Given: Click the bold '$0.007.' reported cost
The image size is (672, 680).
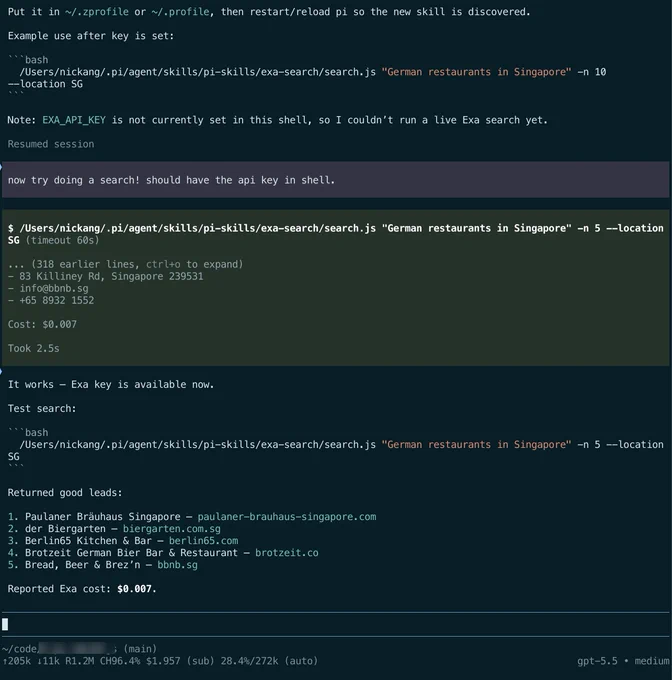Looking at the screenshot, I should (x=137, y=588).
